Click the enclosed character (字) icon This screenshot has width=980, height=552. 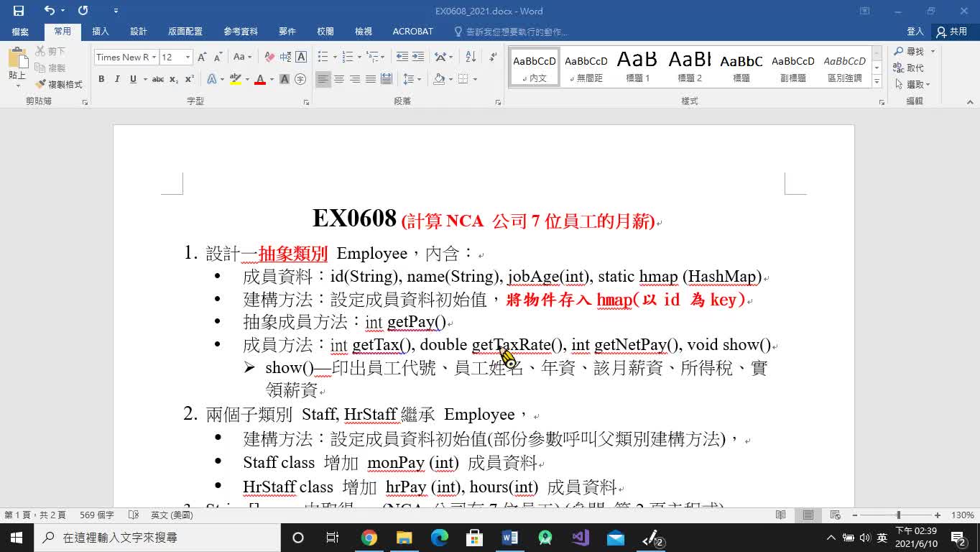[x=300, y=79]
